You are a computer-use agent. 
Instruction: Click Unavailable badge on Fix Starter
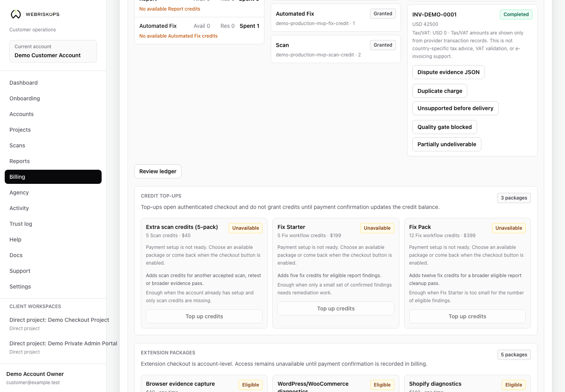(x=377, y=228)
